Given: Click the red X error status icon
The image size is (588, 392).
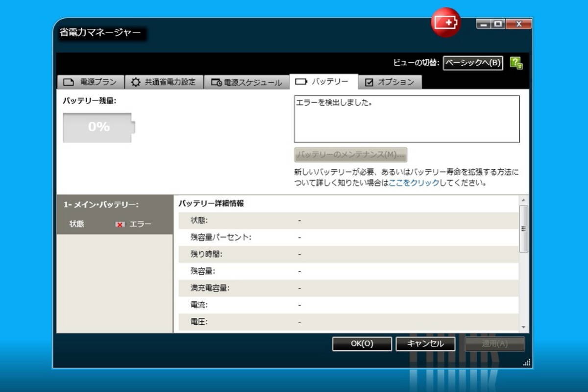Looking at the screenshot, I should point(120,224).
